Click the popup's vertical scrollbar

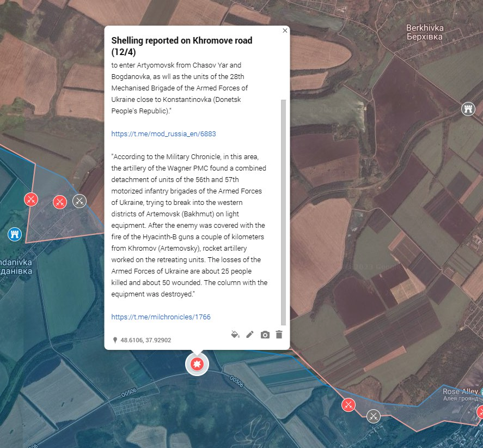coord(283,211)
